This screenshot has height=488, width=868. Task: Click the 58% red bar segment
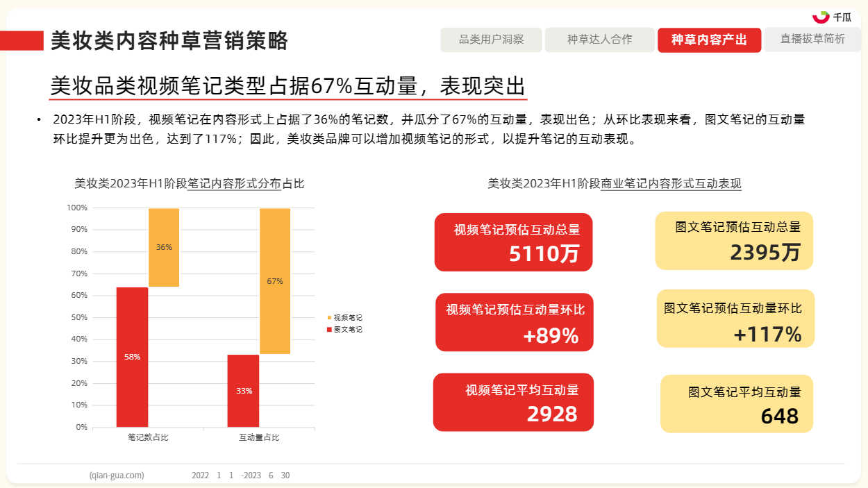click(x=132, y=357)
